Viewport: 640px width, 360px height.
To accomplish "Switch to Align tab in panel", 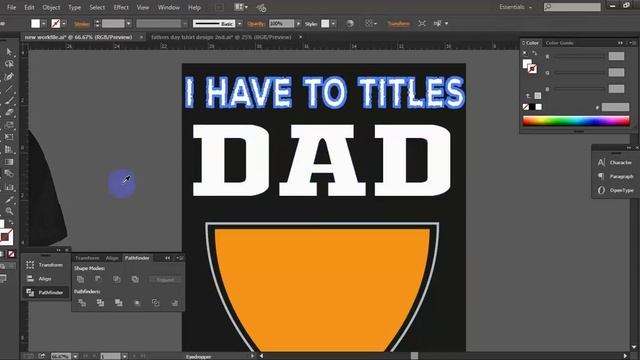I will 112,258.
